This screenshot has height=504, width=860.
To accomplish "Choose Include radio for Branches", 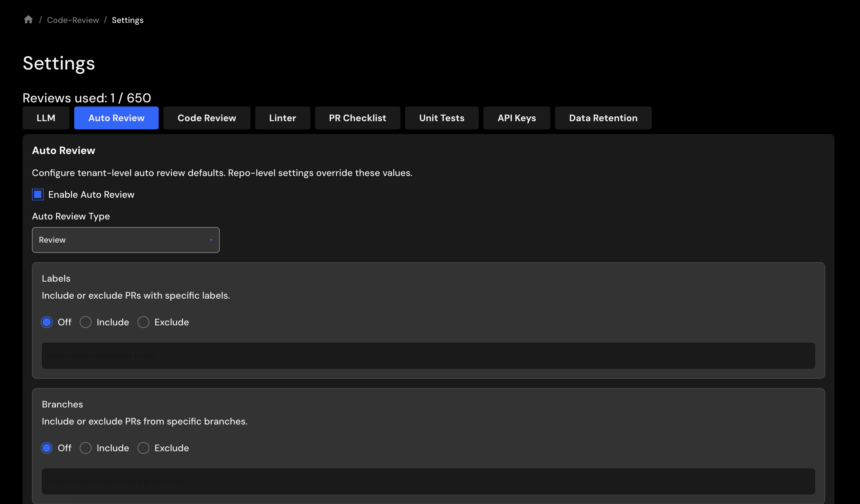I will [85, 448].
